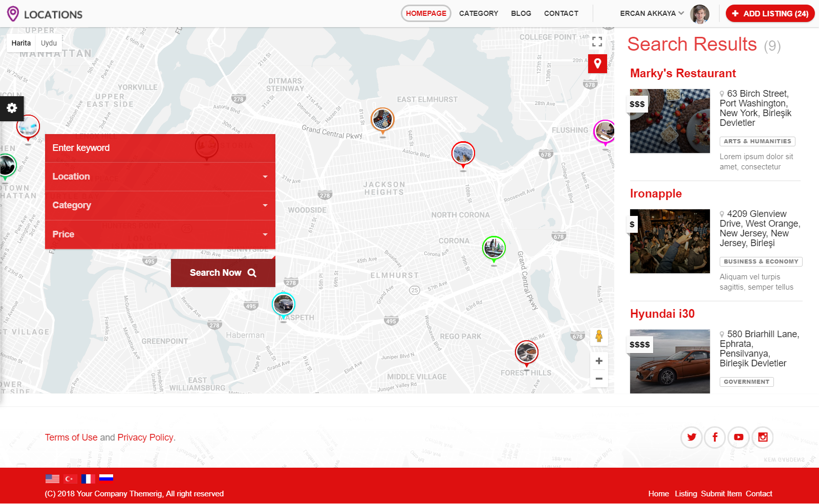Click the footer Submit Item link
Viewport: 819px width, 504px height.
pos(721,494)
